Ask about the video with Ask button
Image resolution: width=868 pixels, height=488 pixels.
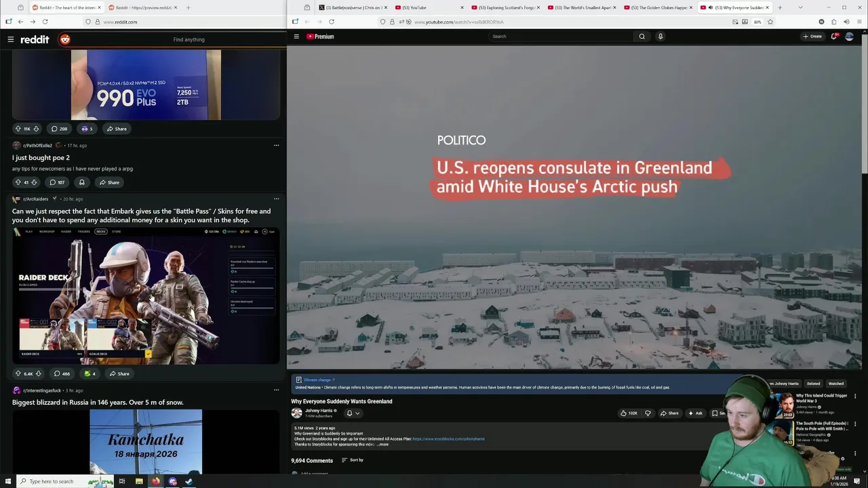pos(695,413)
